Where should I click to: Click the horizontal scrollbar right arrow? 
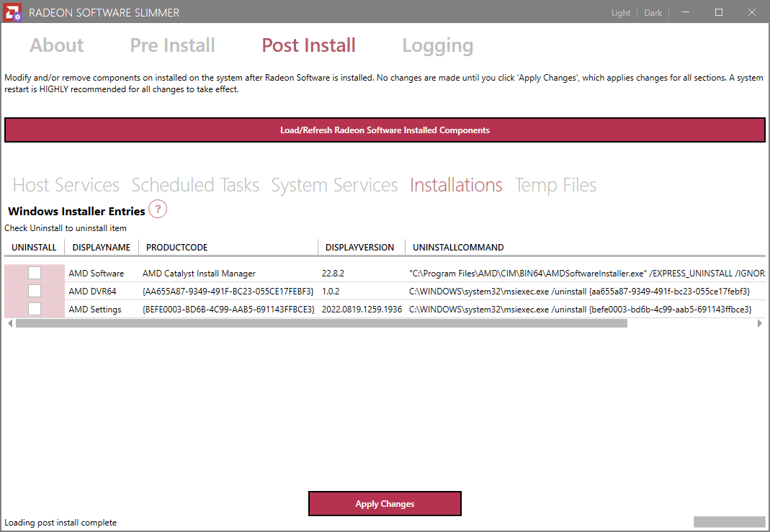pos(760,323)
